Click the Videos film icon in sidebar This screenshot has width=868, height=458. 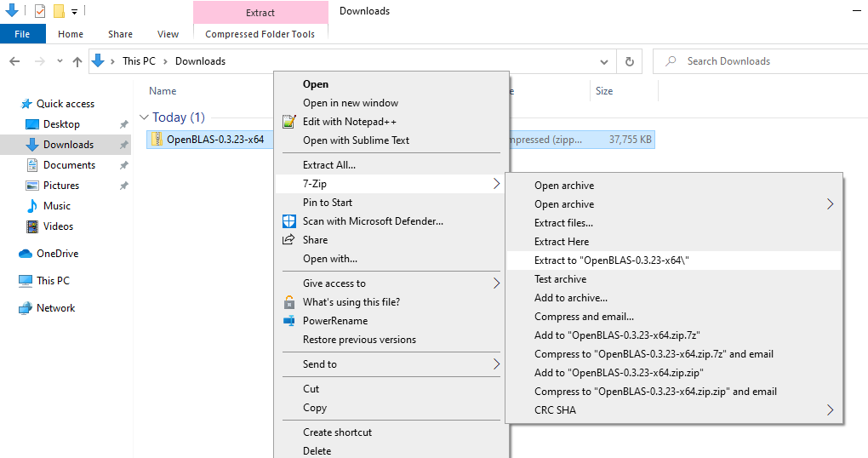(32, 226)
